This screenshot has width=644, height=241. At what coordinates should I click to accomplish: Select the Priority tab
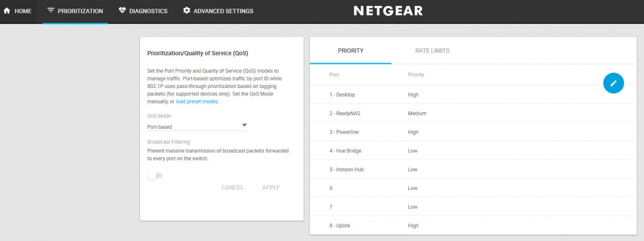tap(350, 51)
